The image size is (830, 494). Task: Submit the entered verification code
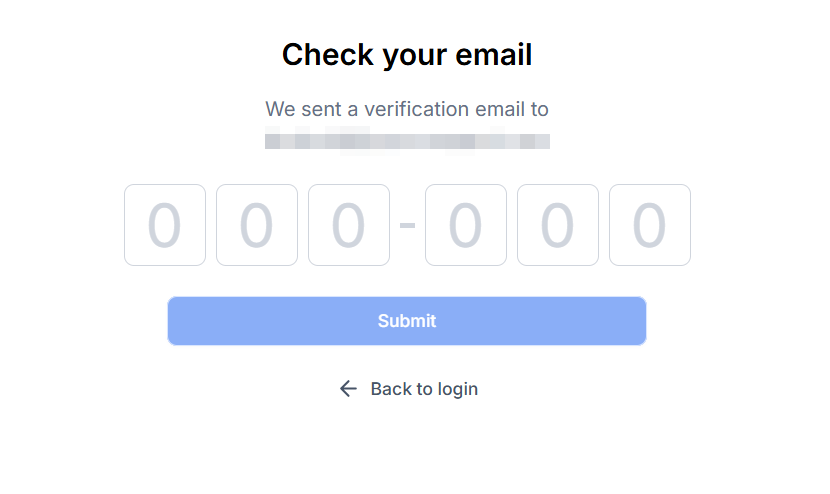point(407,321)
